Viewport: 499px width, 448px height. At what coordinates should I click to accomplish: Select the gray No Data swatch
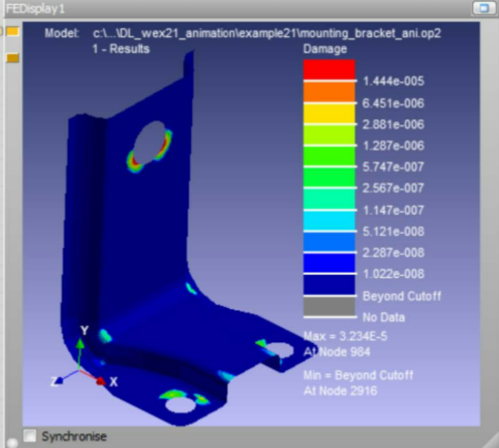pyautogui.click(x=329, y=306)
